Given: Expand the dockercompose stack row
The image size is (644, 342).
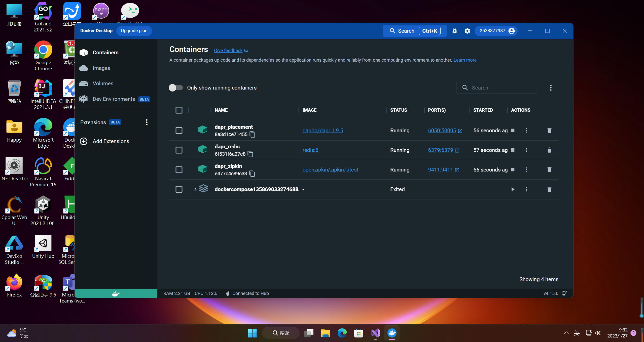Looking at the screenshot, I should 195,189.
